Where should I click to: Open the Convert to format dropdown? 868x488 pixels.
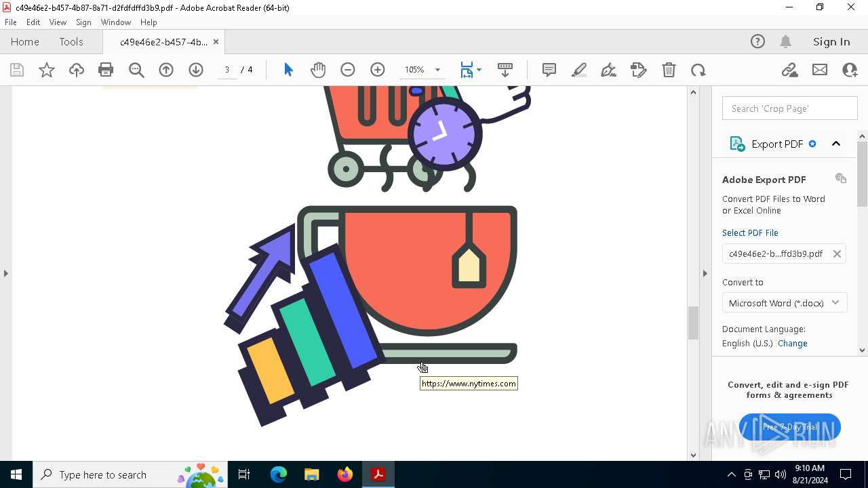pyautogui.click(x=785, y=303)
